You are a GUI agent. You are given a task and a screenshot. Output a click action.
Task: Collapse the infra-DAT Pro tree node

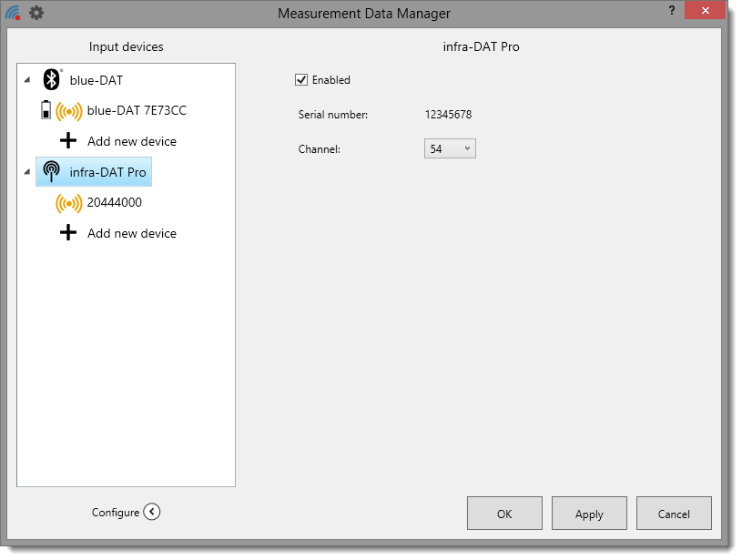pos(26,172)
